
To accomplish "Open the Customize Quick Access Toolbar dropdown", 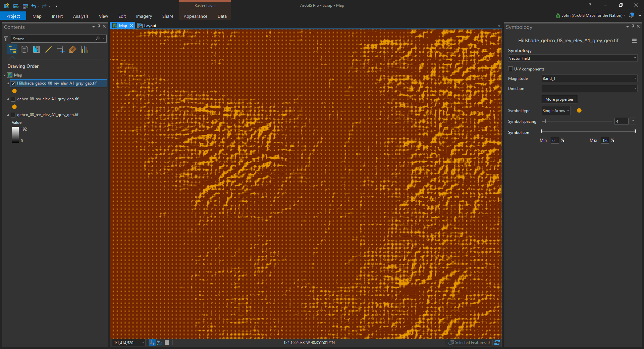I will pyautogui.click(x=56, y=6).
